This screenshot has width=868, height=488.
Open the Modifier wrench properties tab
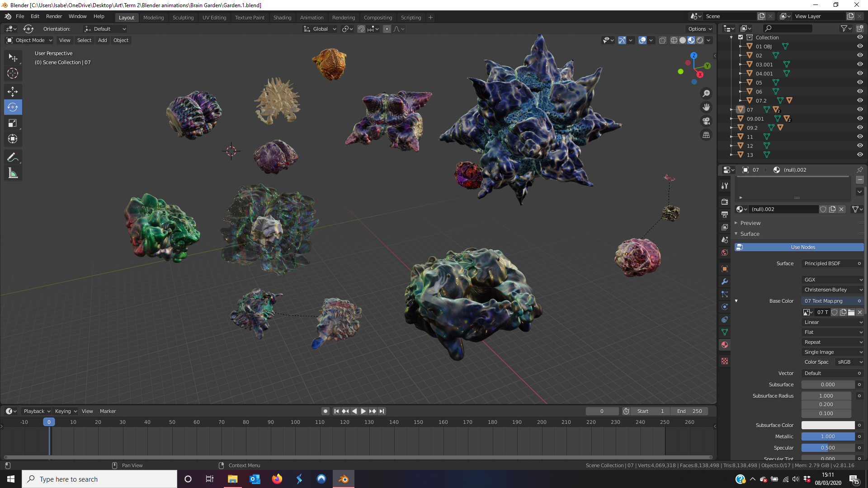(725, 282)
